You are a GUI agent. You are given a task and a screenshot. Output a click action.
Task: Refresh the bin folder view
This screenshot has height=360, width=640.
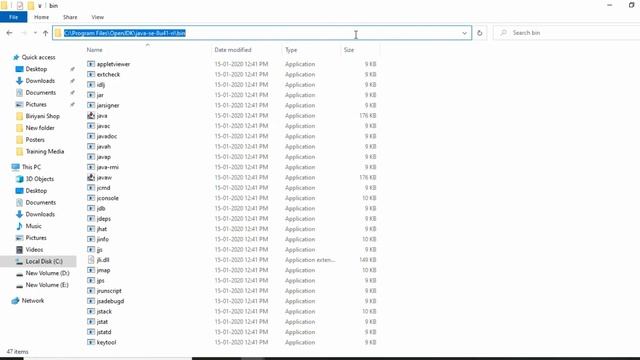pyautogui.click(x=480, y=33)
